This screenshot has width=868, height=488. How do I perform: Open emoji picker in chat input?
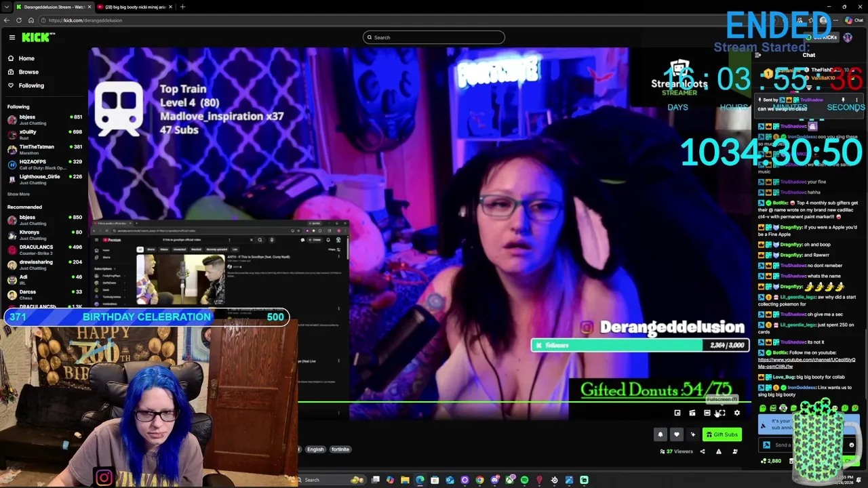pyautogui.click(x=852, y=445)
